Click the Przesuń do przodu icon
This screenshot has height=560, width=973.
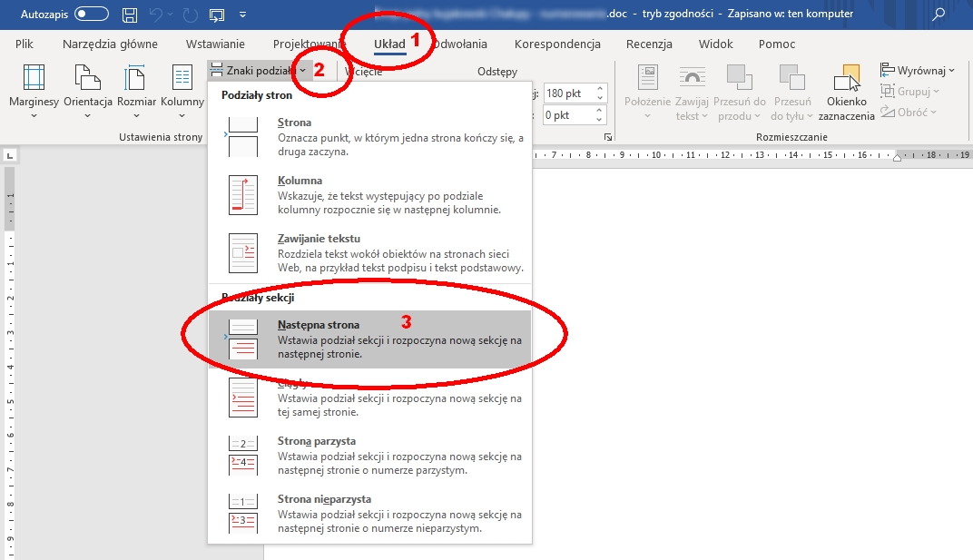pos(739,78)
